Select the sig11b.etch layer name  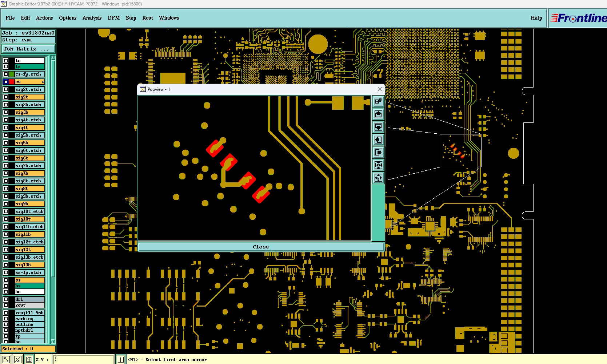coord(30,227)
